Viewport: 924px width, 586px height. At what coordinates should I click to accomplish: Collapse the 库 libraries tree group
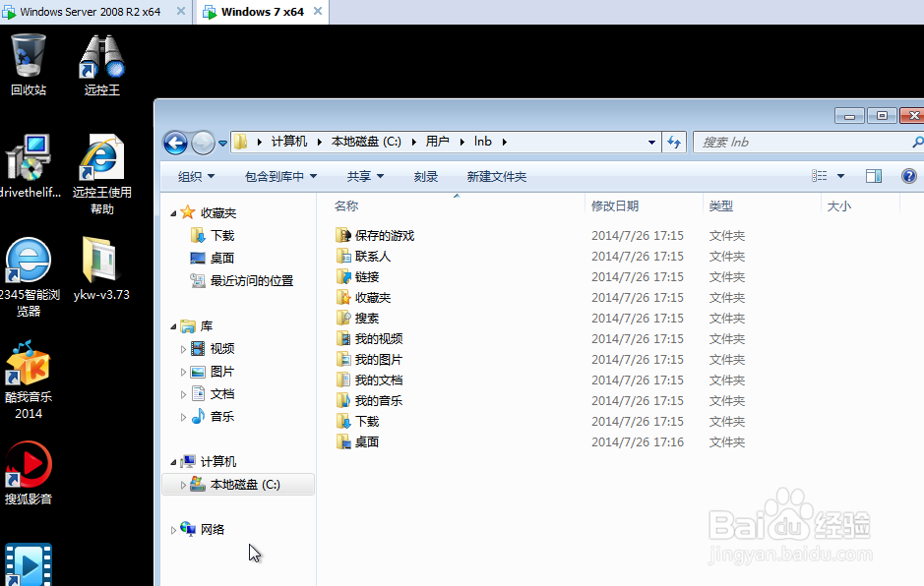coord(173,326)
